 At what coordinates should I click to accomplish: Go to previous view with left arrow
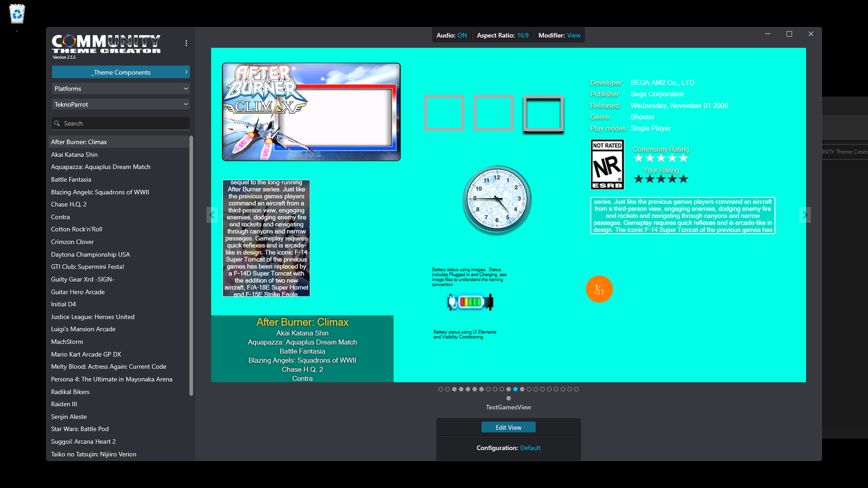tap(212, 215)
